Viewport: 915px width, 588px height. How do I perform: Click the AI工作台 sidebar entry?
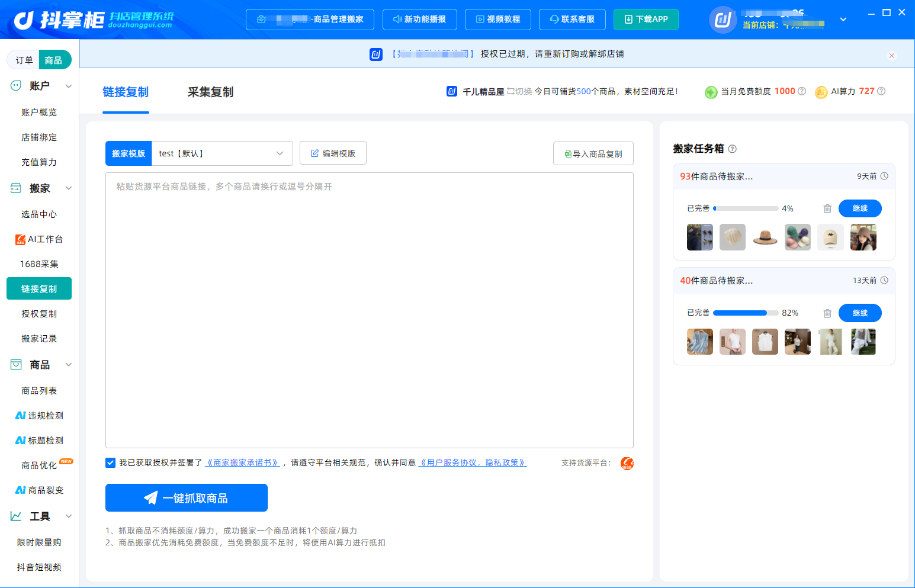tap(39, 239)
